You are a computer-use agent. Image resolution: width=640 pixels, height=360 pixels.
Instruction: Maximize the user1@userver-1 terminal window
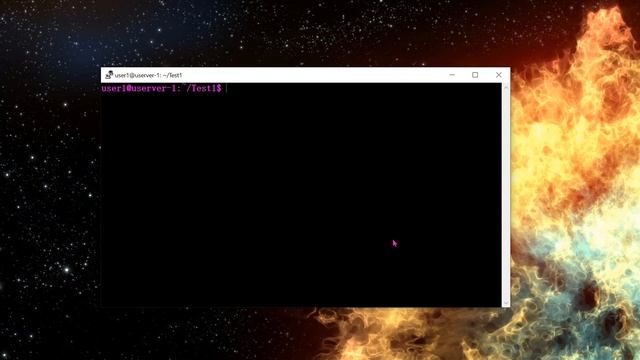click(x=475, y=75)
